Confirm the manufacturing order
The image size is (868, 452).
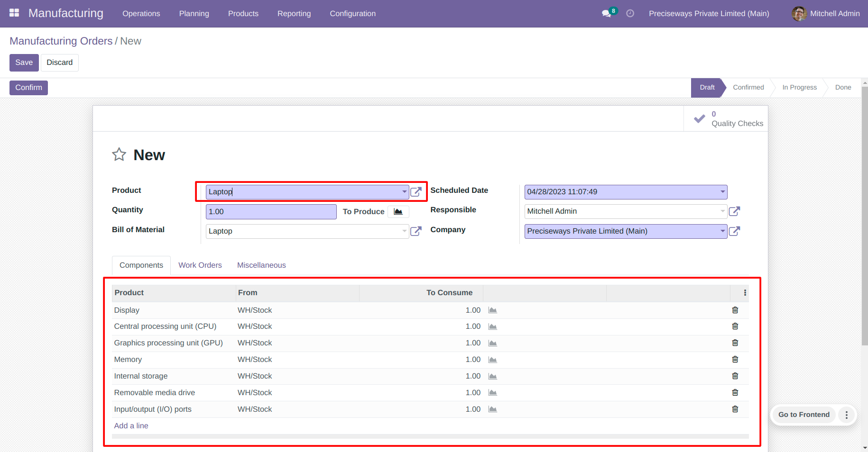(28, 88)
